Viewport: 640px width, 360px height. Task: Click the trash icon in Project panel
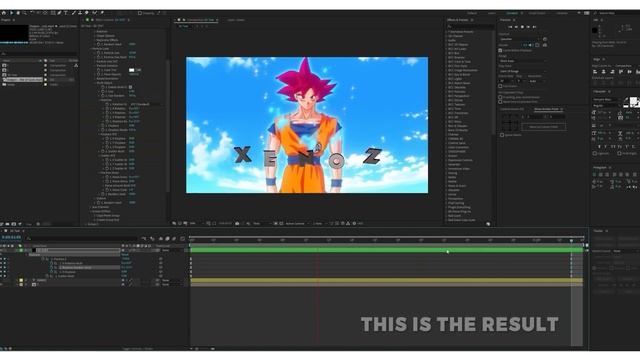38,224
